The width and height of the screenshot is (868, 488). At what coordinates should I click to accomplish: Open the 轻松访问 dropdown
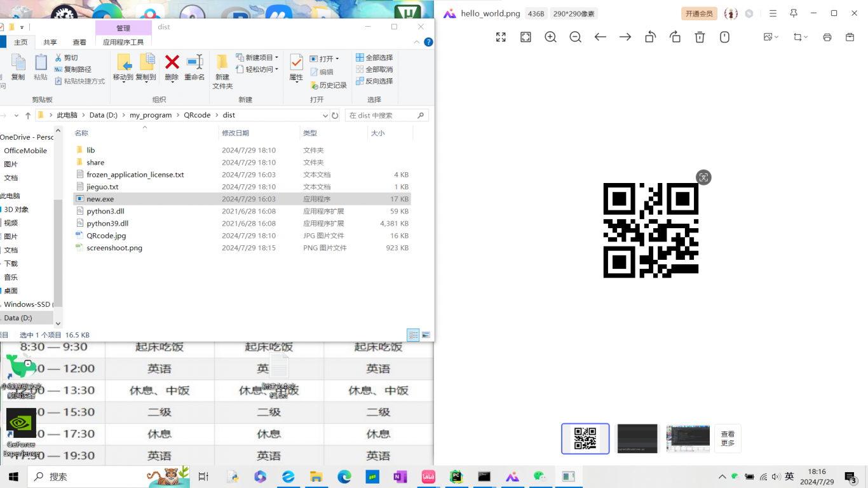tap(257, 69)
